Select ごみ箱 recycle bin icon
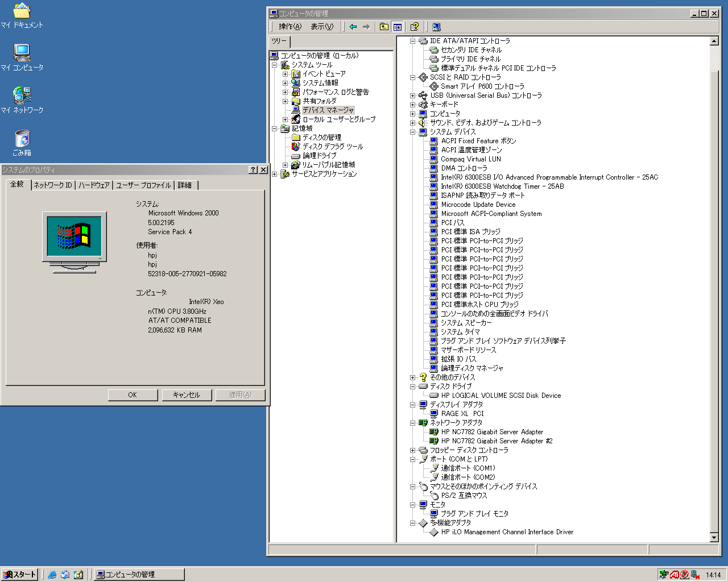Image resolution: width=728 pixels, height=582 pixels. (22, 143)
